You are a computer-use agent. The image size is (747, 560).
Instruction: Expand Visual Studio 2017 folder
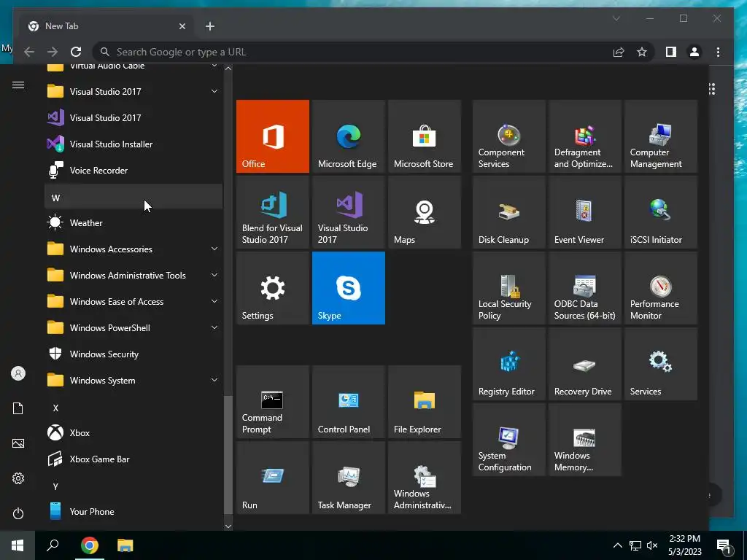tap(133, 91)
